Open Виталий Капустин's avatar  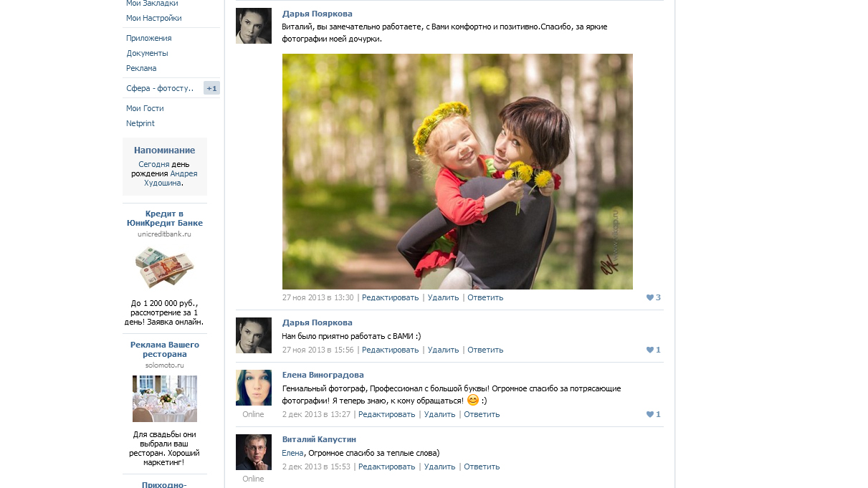pyautogui.click(x=254, y=452)
